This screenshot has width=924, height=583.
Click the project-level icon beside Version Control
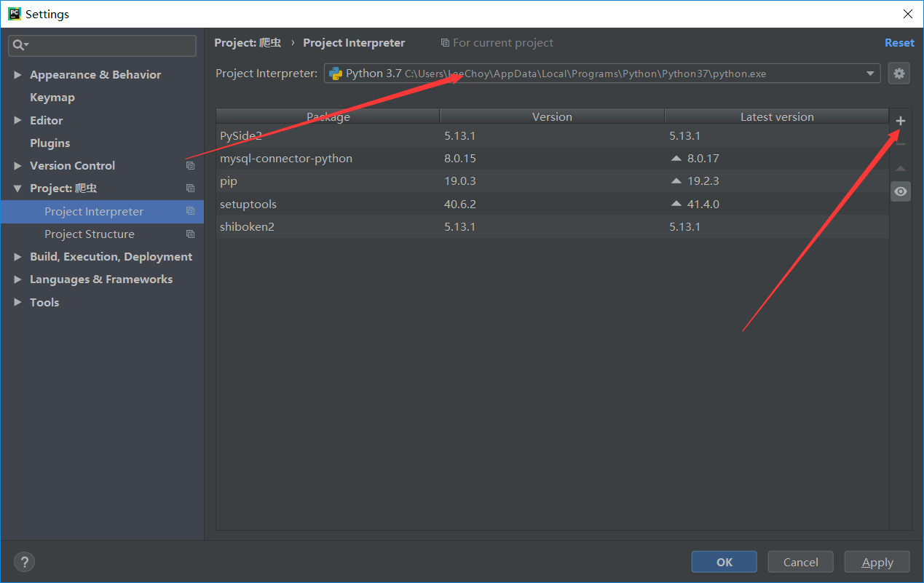[x=190, y=166]
